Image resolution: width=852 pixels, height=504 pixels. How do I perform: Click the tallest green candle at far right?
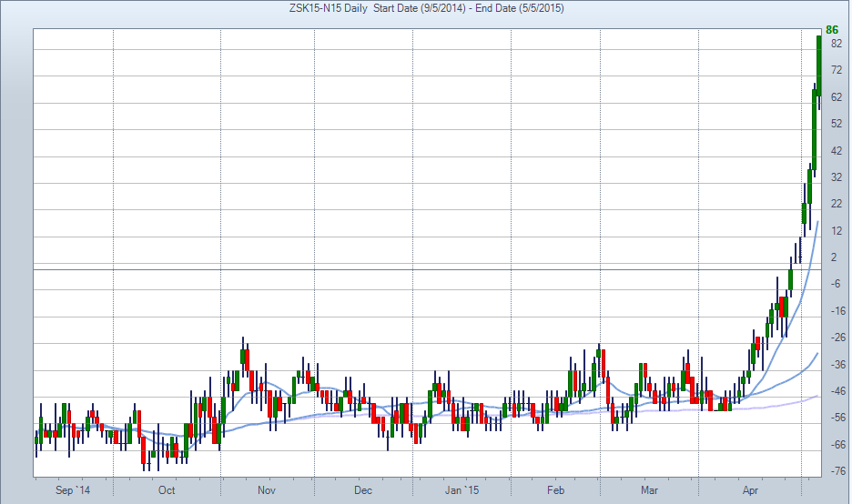[819, 66]
